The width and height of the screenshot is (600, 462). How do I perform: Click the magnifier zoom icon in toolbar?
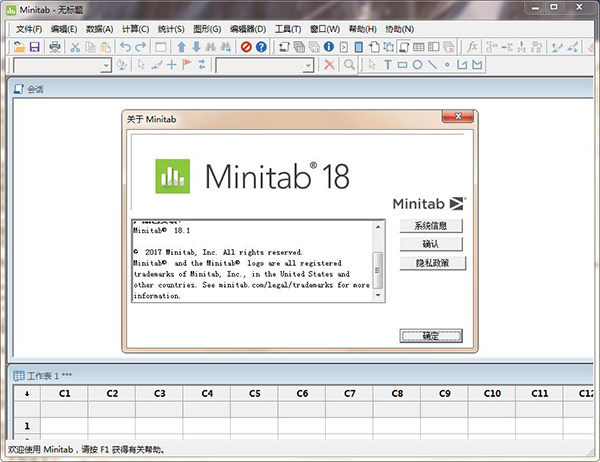[x=349, y=65]
